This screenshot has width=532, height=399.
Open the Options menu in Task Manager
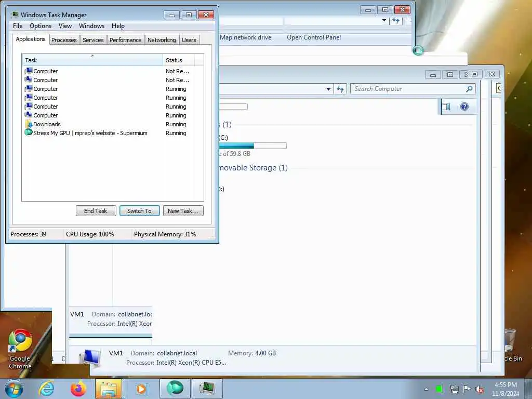(41, 26)
